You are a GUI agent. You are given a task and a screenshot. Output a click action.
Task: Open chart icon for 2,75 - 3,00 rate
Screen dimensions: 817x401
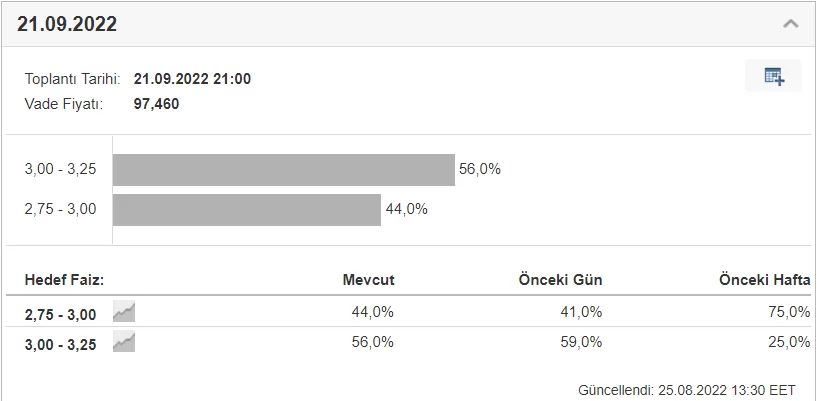tap(124, 312)
